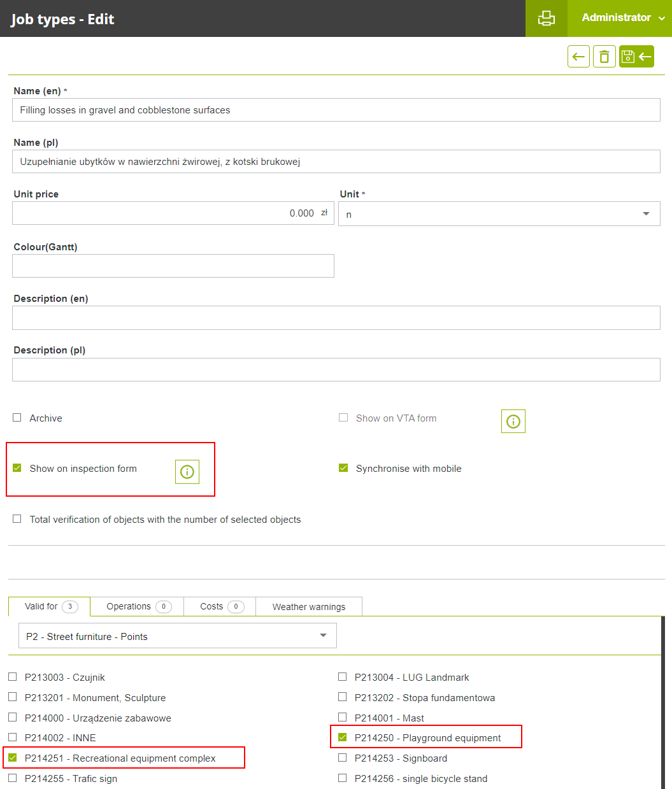
Task: Uncheck Show on inspection form
Action: [17, 468]
